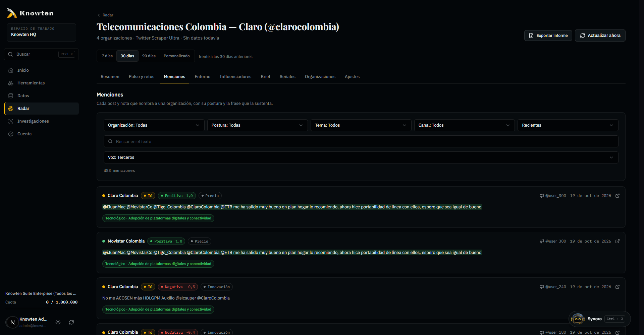Open the Postura: Todas dropdown
This screenshot has width=644, height=335.
point(257,125)
